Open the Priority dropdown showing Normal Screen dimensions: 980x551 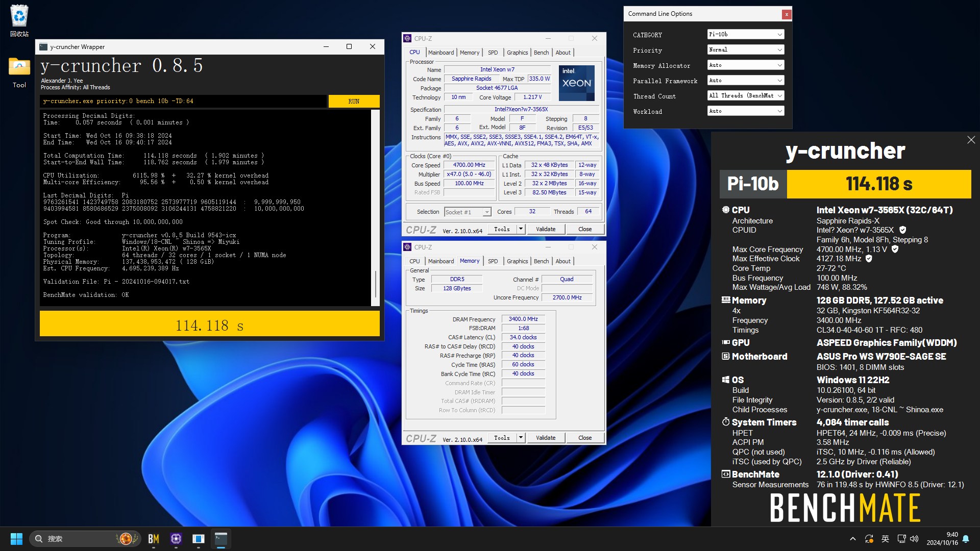click(745, 49)
